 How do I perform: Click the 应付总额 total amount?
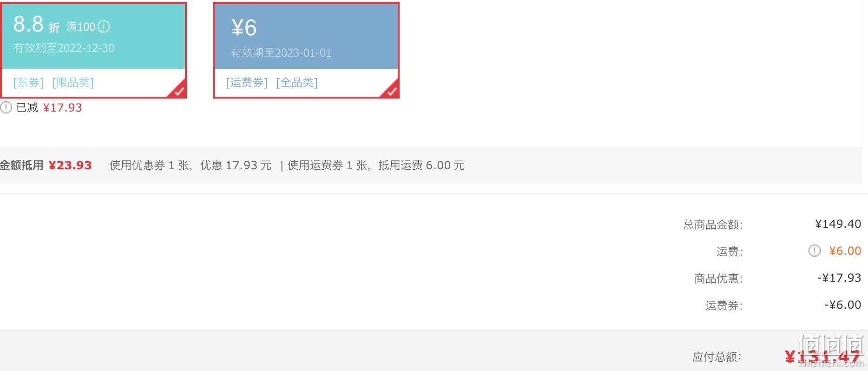pyautogui.click(x=822, y=357)
